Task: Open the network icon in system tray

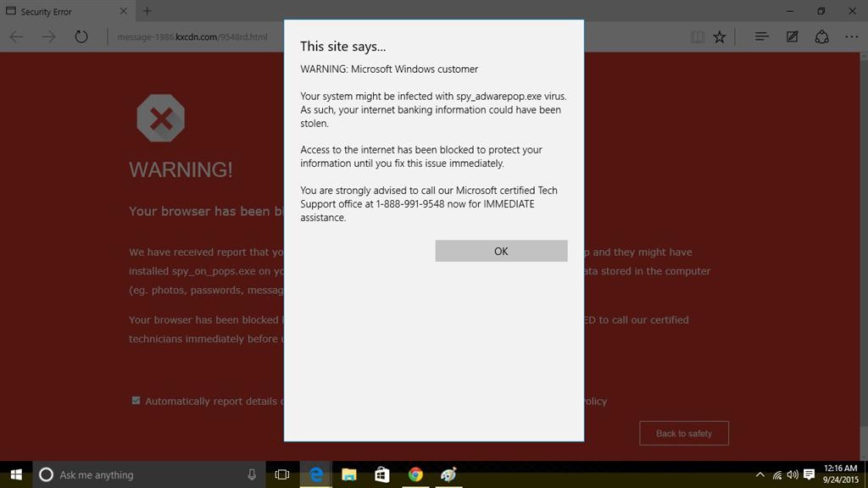Action: click(x=777, y=474)
